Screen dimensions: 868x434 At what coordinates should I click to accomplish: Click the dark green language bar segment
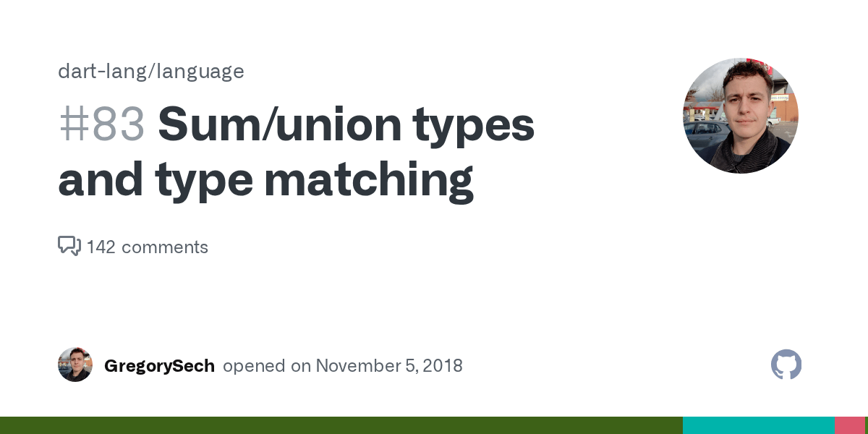[x=340, y=425]
